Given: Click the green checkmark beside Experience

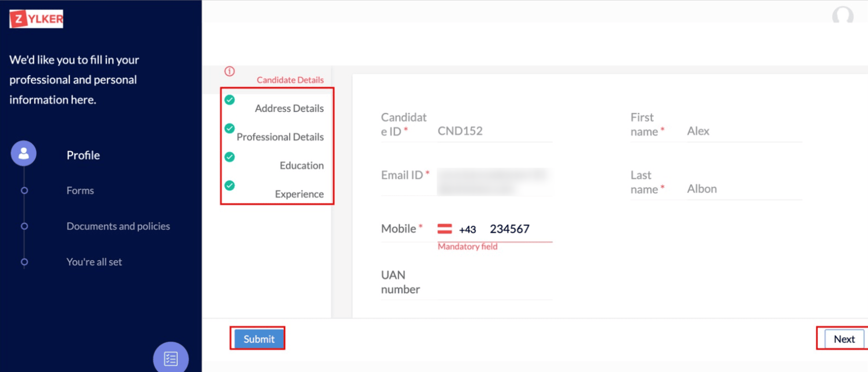Looking at the screenshot, I should pos(230,185).
